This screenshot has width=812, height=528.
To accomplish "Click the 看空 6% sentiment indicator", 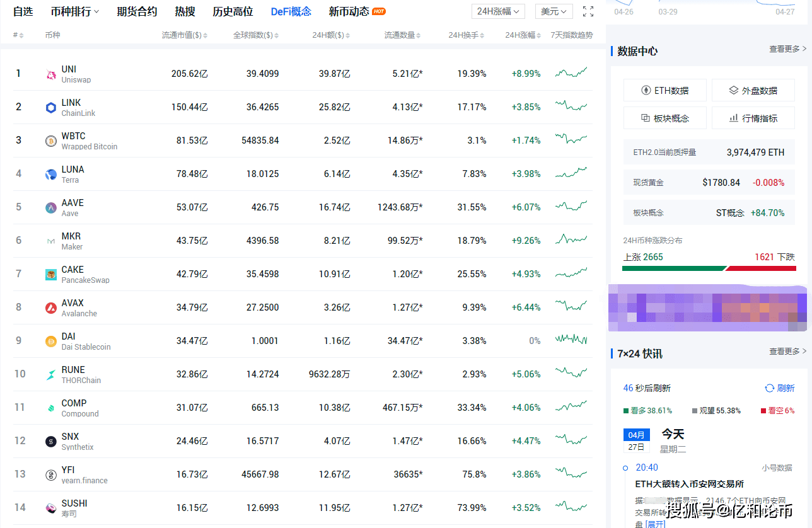I will [777, 410].
